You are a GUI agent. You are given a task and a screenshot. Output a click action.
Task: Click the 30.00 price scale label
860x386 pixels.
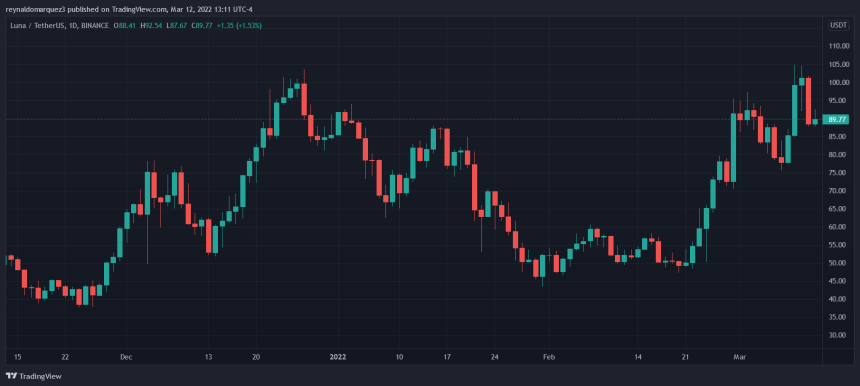(x=837, y=335)
